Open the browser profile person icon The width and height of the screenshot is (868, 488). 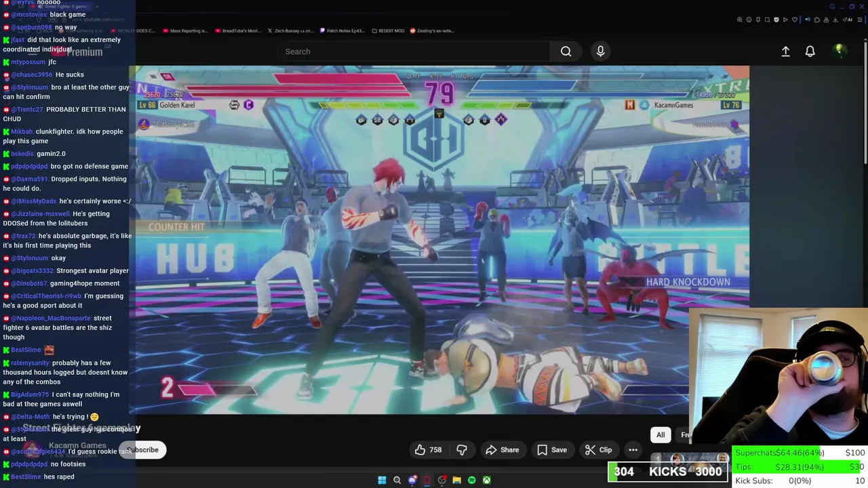826,20
